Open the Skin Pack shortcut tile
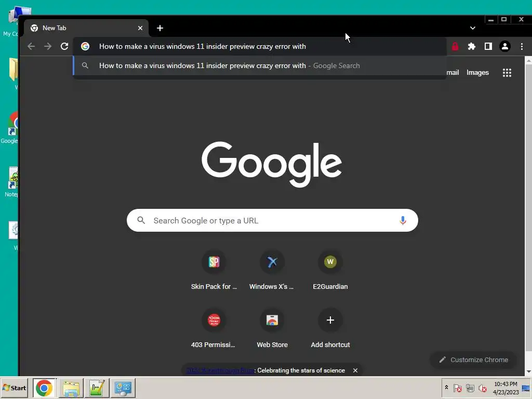The height and width of the screenshot is (399, 532). pyautogui.click(x=214, y=270)
